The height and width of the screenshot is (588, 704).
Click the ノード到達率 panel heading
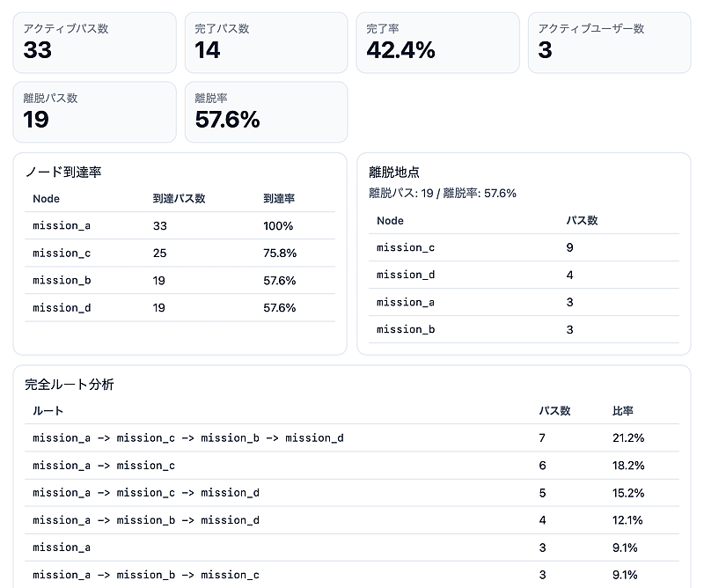63,172
